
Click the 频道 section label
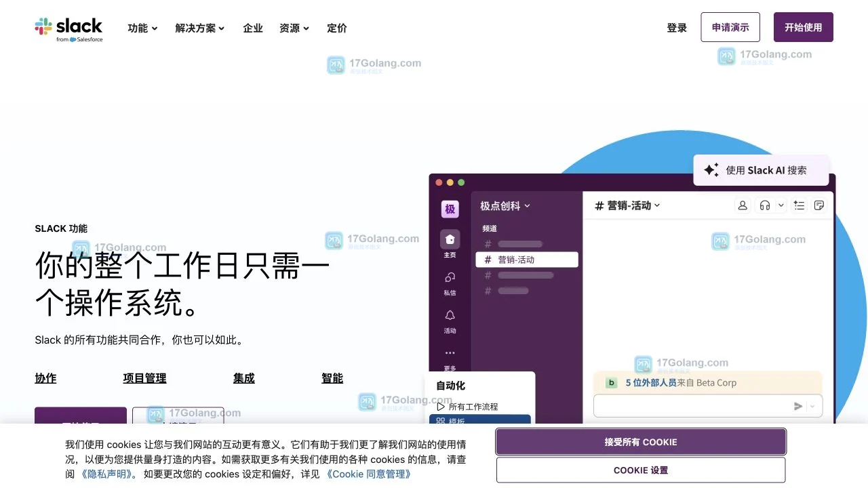(490, 228)
